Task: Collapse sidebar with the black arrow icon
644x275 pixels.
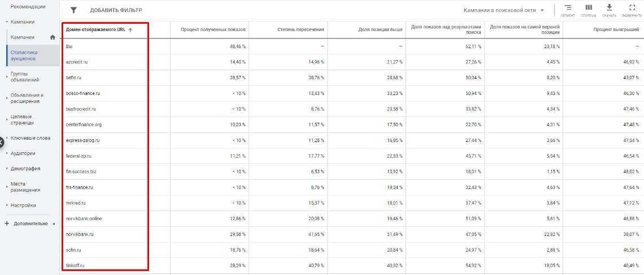Action: tap(2, 141)
